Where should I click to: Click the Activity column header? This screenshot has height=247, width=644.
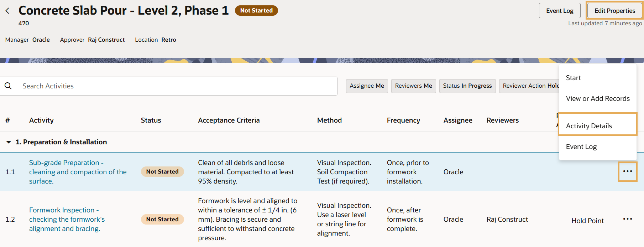tap(41, 120)
